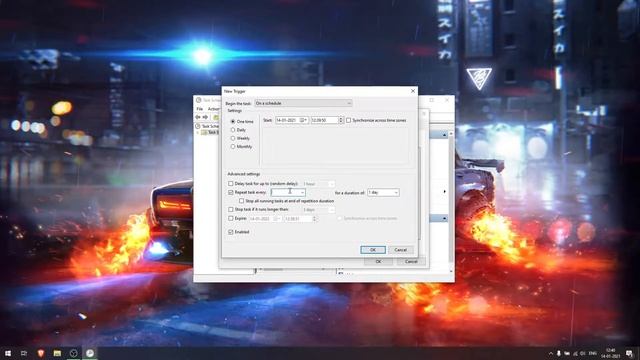Screen dimensions: 640x360
Task: Choose the Monthly schedule option
Action: (x=233, y=147)
